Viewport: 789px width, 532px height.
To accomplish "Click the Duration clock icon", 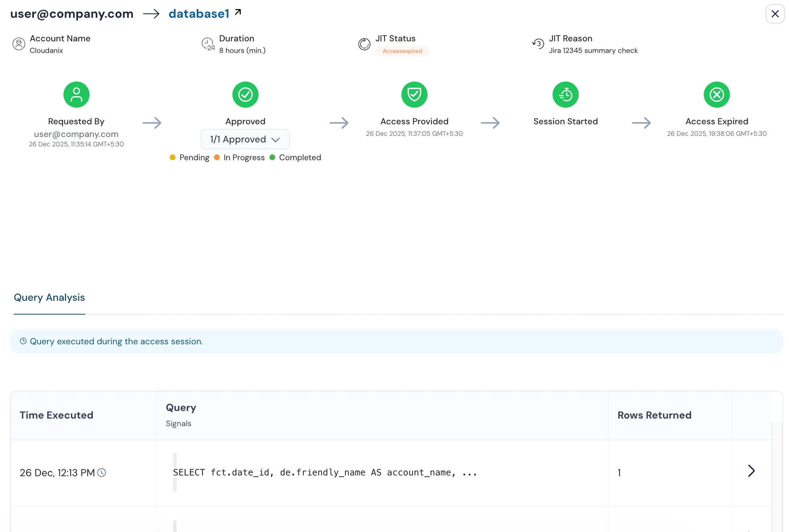I will click(208, 44).
